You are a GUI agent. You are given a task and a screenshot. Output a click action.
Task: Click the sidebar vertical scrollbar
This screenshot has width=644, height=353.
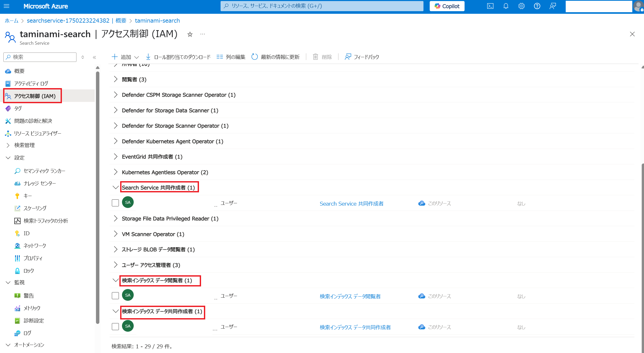click(98, 198)
